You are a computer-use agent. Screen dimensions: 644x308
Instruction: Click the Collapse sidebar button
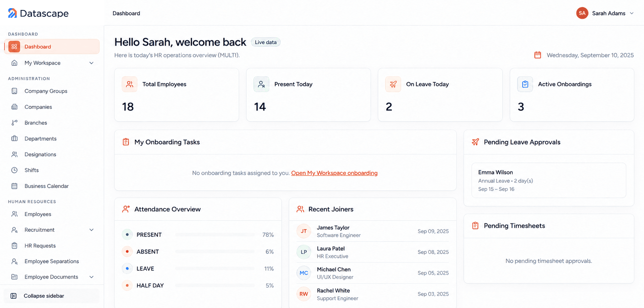(52, 296)
